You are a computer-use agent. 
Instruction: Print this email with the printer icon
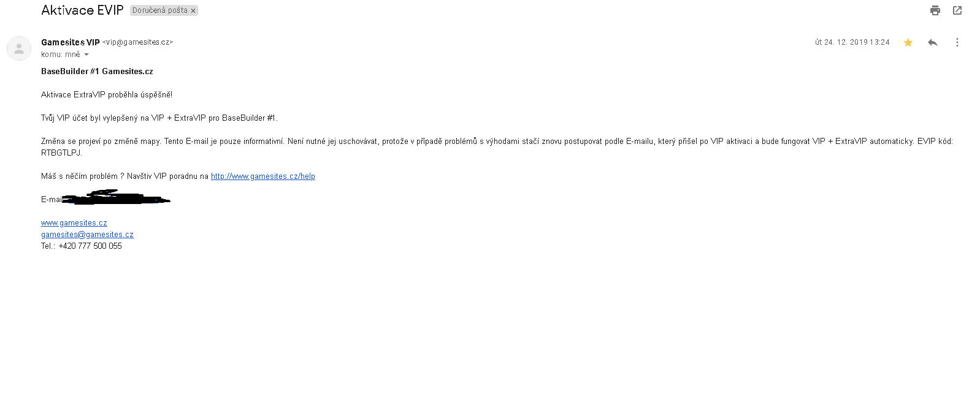coord(935,10)
